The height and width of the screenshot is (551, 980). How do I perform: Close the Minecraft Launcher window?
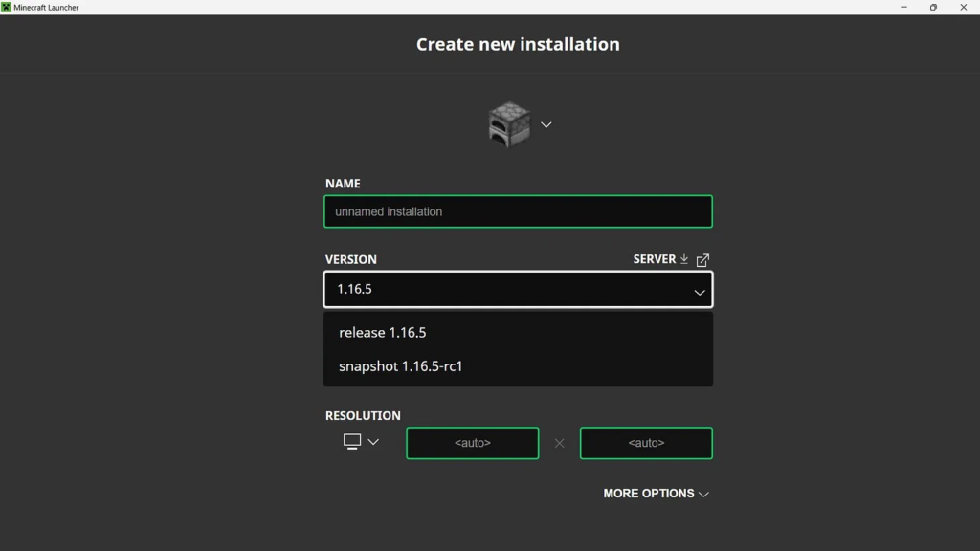[x=963, y=7]
